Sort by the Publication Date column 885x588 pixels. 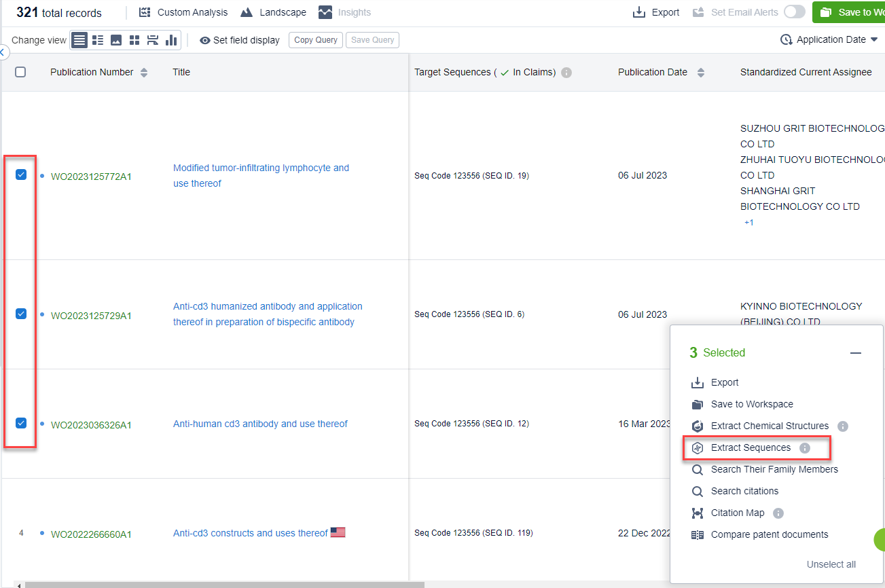(x=701, y=73)
